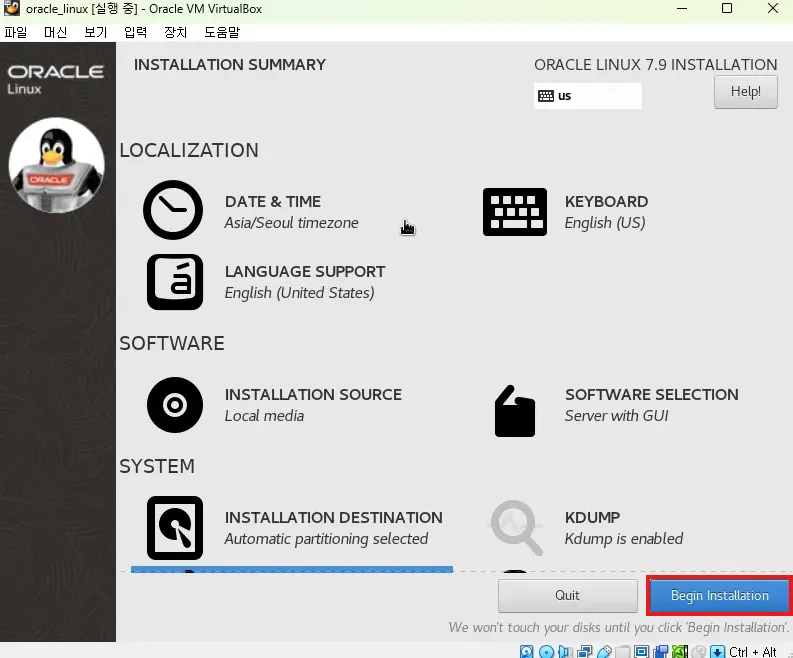Open the Installation Source disc icon
The image size is (793, 658).
coord(175,405)
